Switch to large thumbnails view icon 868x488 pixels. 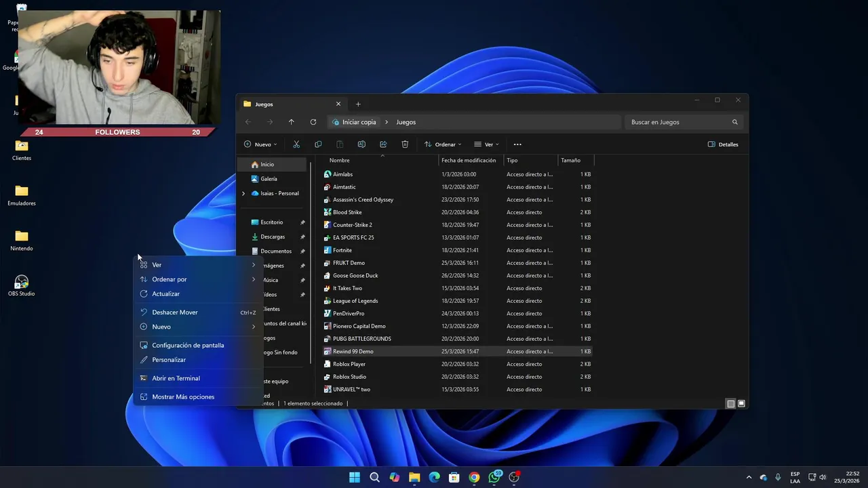pos(741,403)
